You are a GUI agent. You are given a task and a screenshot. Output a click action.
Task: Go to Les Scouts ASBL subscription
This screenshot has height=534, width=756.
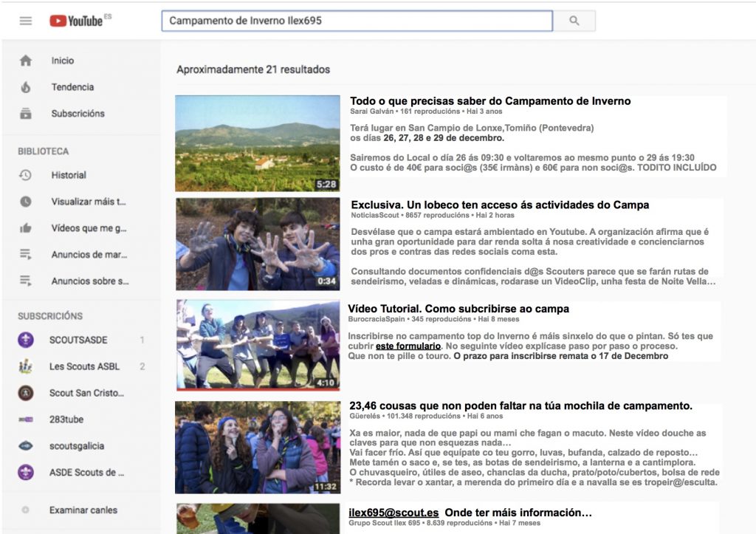(x=83, y=366)
